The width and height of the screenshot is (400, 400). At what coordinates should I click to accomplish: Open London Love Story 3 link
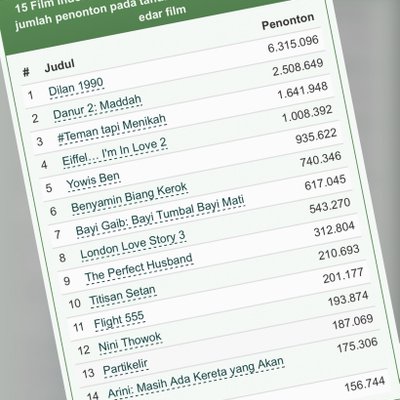133,245
